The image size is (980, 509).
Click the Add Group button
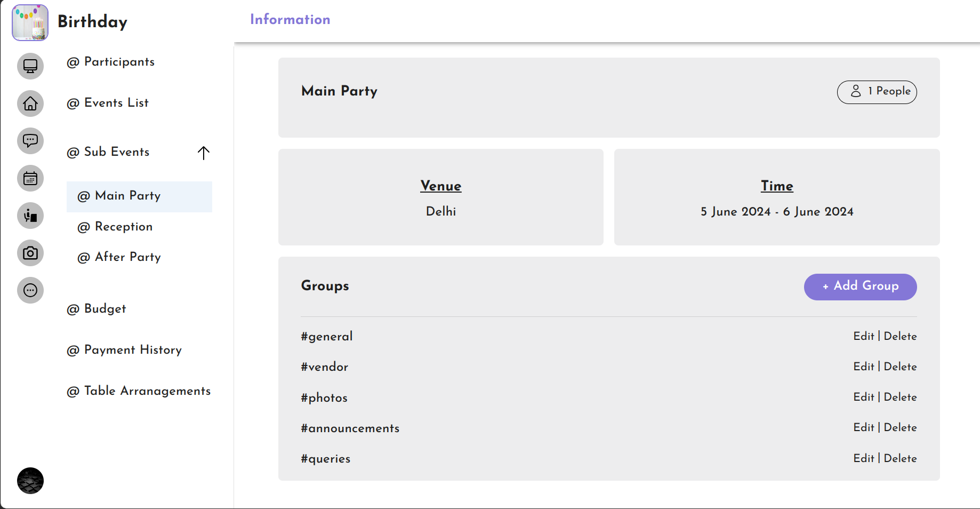[x=860, y=287]
